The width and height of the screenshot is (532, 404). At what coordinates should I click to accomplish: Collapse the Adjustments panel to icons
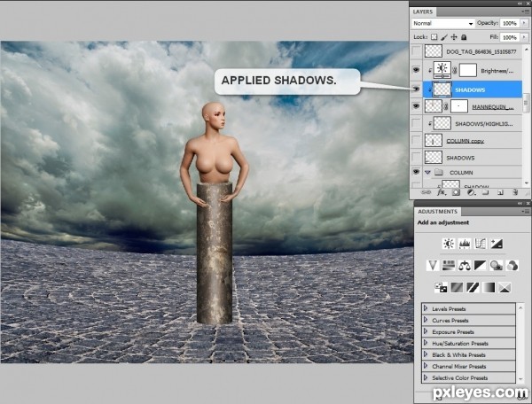pos(520,204)
